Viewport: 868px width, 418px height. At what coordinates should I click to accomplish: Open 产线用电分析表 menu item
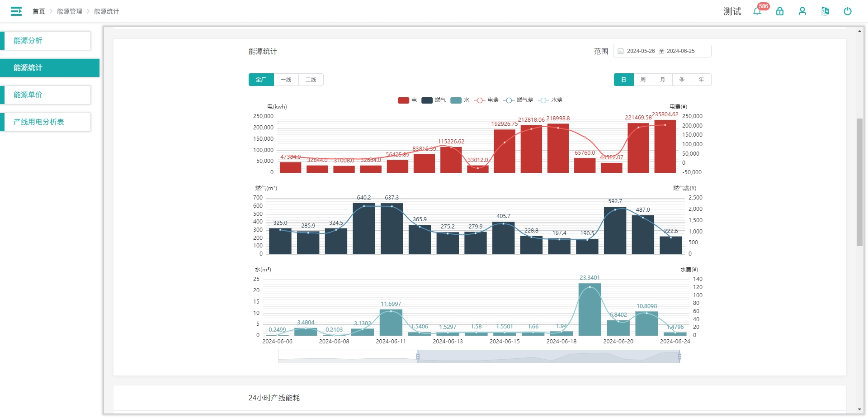point(46,122)
